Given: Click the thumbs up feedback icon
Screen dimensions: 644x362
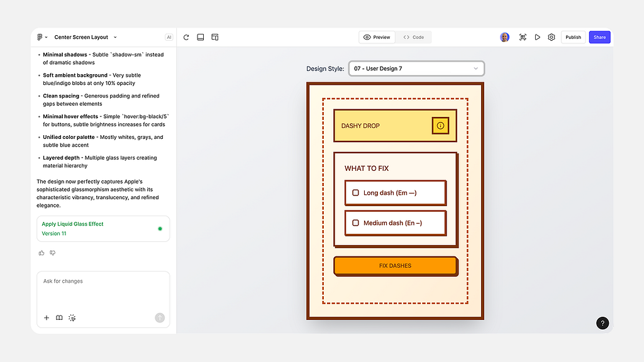Looking at the screenshot, I should tap(42, 253).
